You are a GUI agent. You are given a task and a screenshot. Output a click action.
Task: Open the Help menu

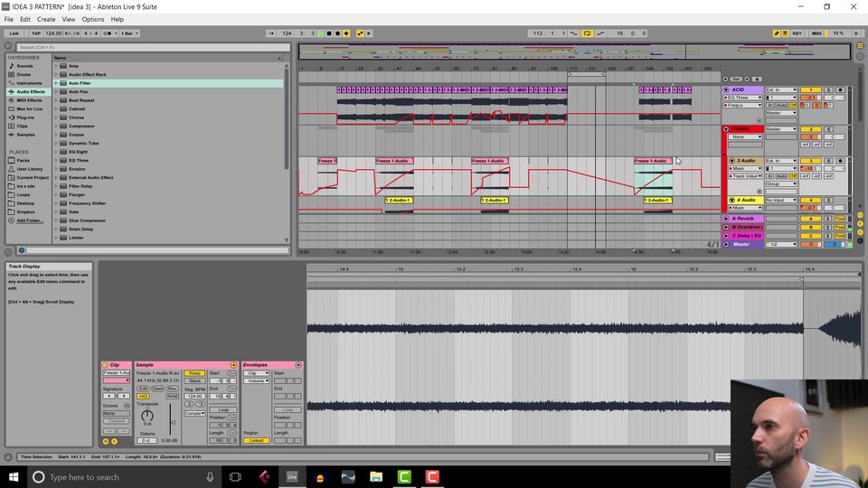(117, 19)
